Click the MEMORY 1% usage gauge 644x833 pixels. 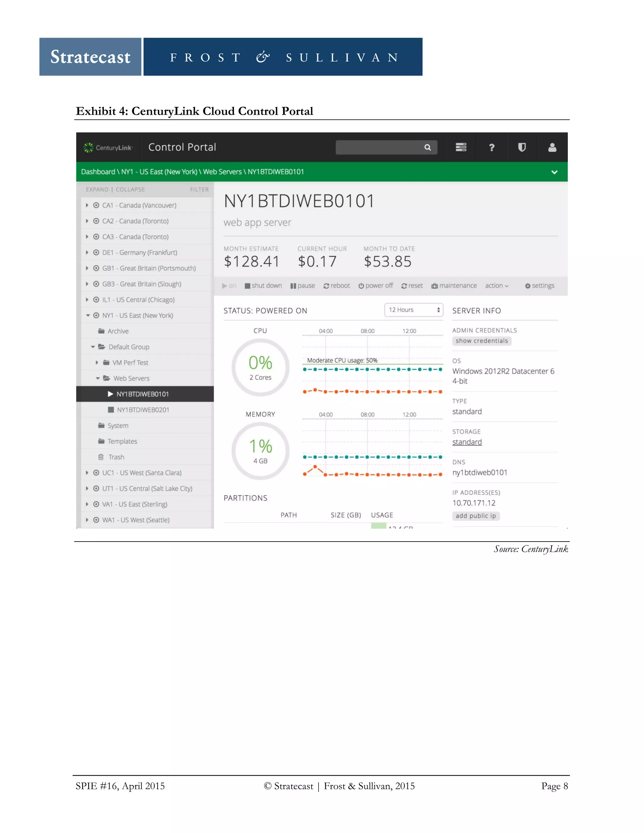pyautogui.click(x=260, y=451)
